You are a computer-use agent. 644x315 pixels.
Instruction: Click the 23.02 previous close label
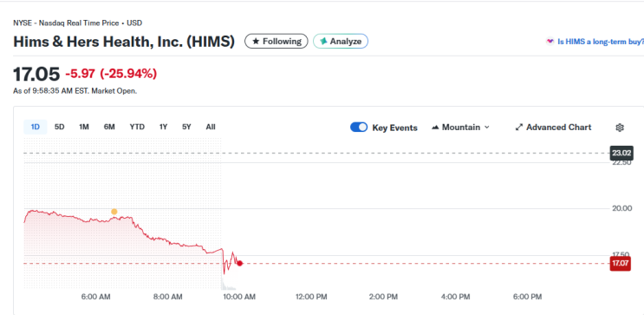(x=621, y=154)
